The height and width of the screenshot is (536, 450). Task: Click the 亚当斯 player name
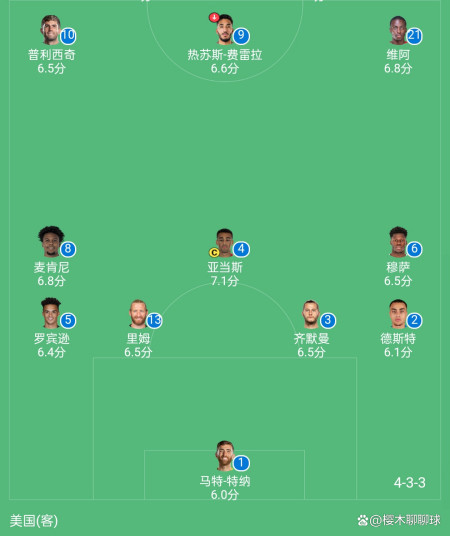(x=225, y=267)
